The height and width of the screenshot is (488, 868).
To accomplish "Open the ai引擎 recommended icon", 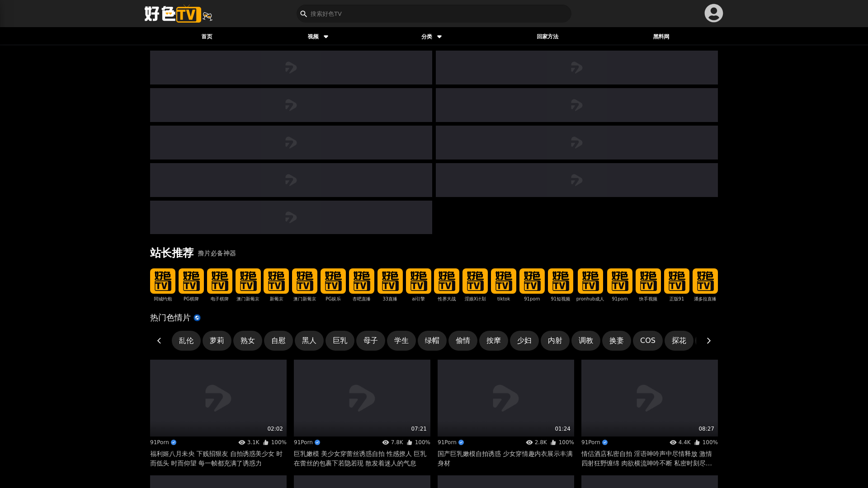I will pyautogui.click(x=418, y=281).
